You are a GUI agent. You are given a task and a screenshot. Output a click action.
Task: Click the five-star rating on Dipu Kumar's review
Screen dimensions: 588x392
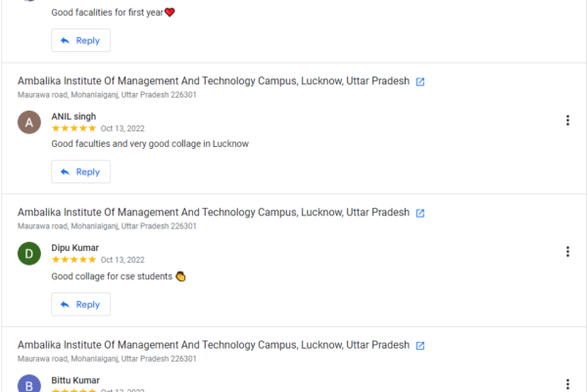pos(73,260)
